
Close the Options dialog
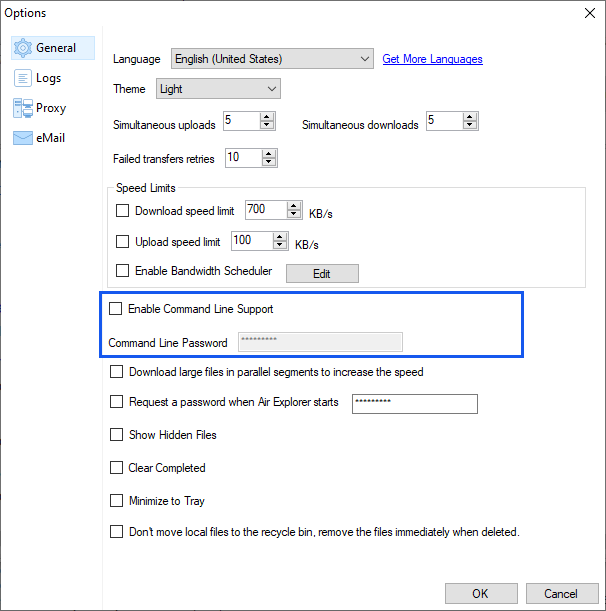pyautogui.click(x=590, y=13)
